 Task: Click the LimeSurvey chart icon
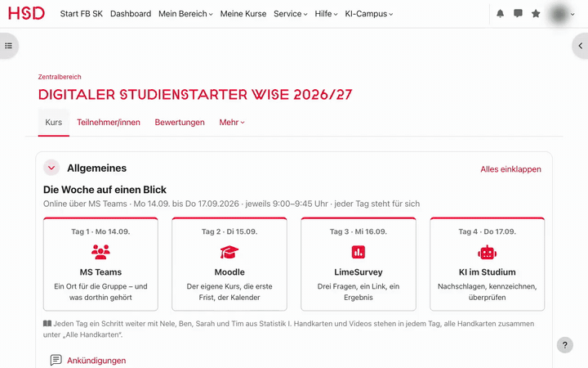[359, 252]
